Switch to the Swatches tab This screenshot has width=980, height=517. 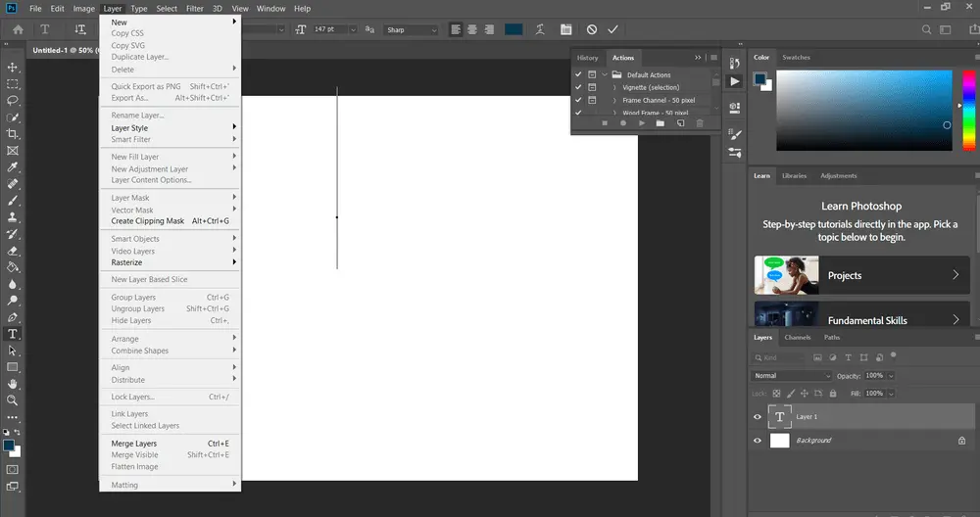[x=796, y=57]
